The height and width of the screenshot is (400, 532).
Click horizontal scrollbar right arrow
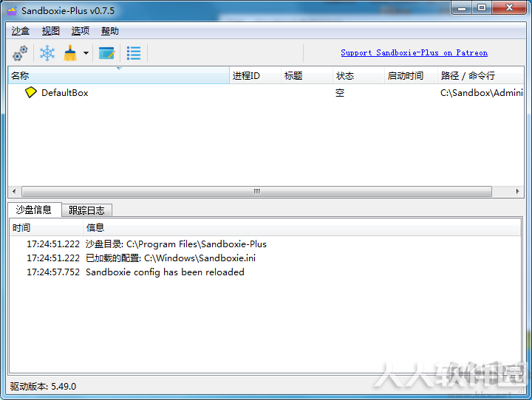tap(517, 192)
